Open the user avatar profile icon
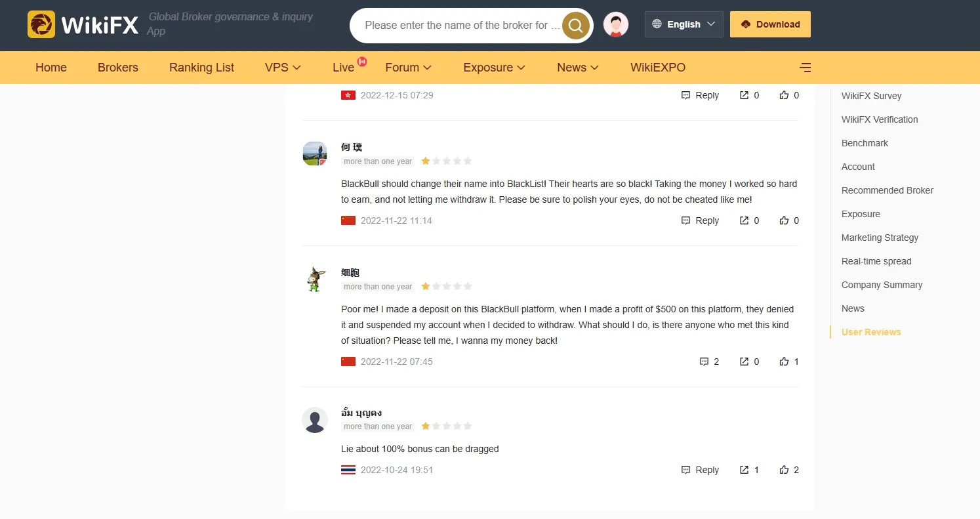This screenshot has height=519, width=980. coord(616,24)
